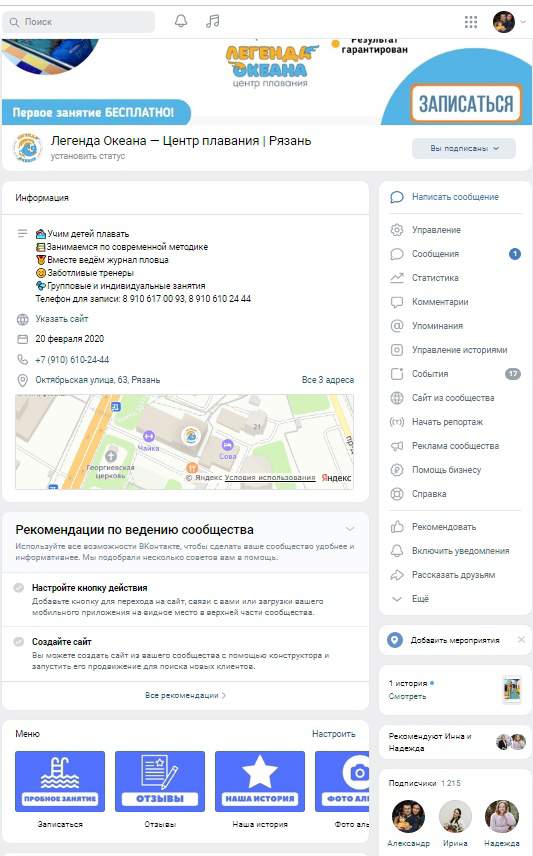Viewport: 533px width, 856px height.
Task: Open the music note icon
Action: pyautogui.click(x=212, y=21)
